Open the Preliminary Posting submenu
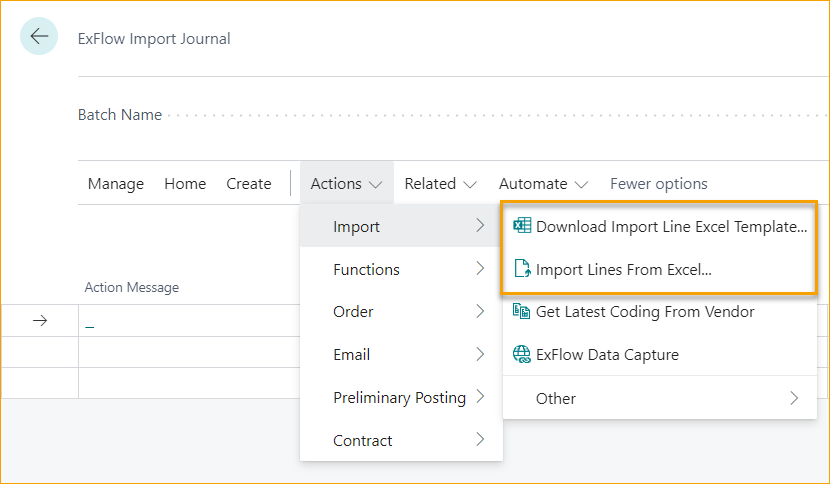The height and width of the screenshot is (484, 830). (x=401, y=397)
